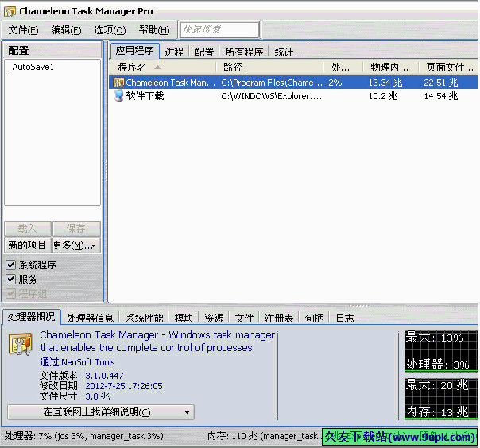The width and height of the screenshot is (480, 448).
Task: Click the 内存 13 兆 memory graph
Action: (441, 399)
